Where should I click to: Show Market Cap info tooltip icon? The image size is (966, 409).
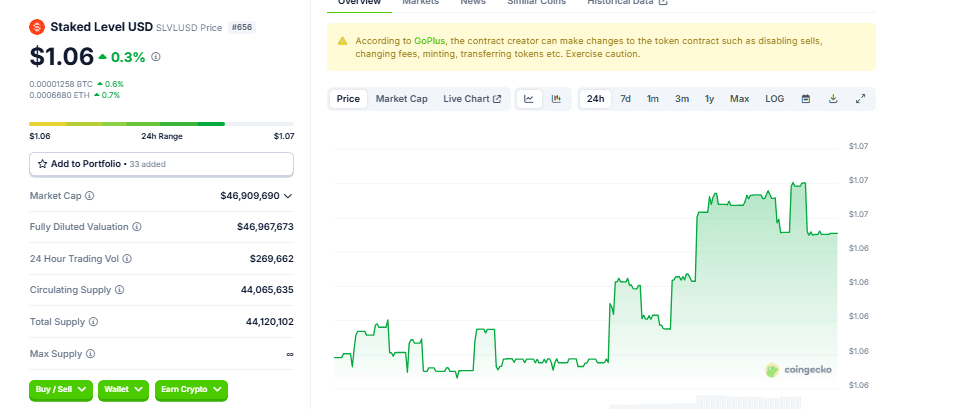(x=89, y=195)
